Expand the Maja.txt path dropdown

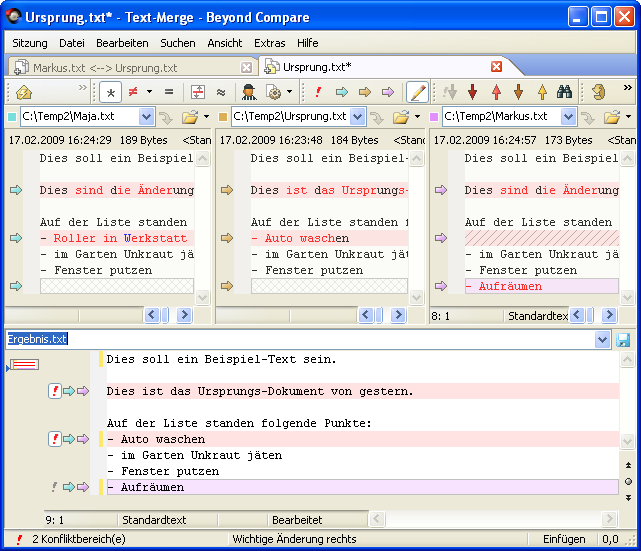145,117
